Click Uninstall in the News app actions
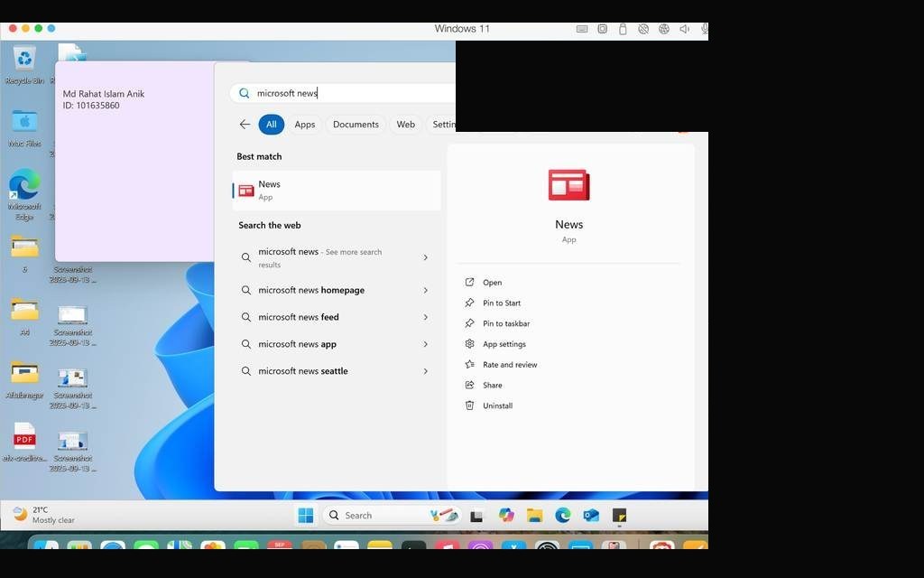 pos(488,406)
